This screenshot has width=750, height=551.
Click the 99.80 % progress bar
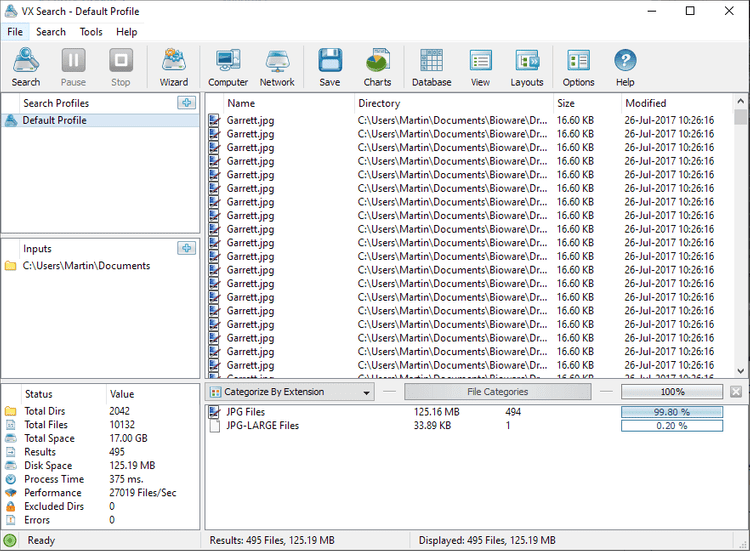[672, 412]
